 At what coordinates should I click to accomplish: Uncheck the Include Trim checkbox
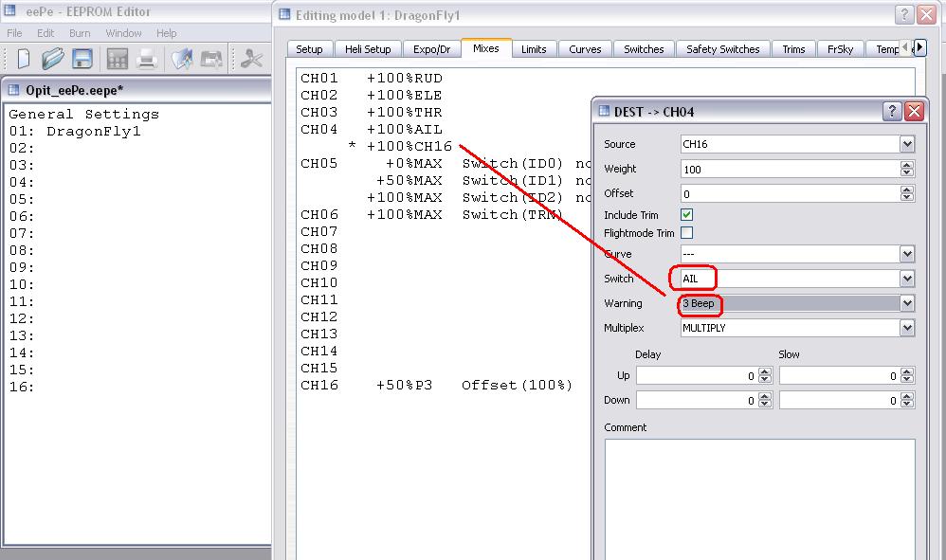tap(686, 215)
